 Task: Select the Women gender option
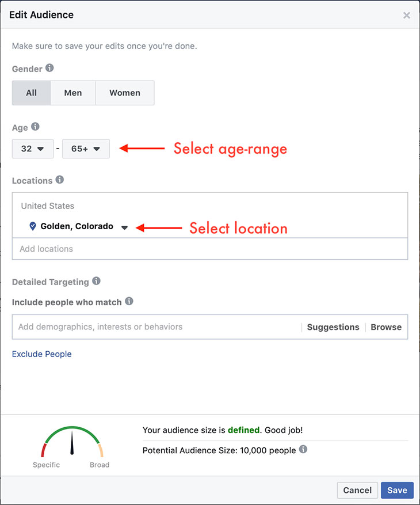125,93
